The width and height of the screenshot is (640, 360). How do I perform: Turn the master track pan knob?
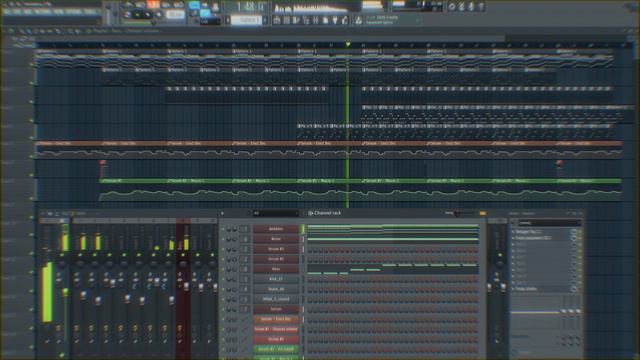tap(62, 264)
